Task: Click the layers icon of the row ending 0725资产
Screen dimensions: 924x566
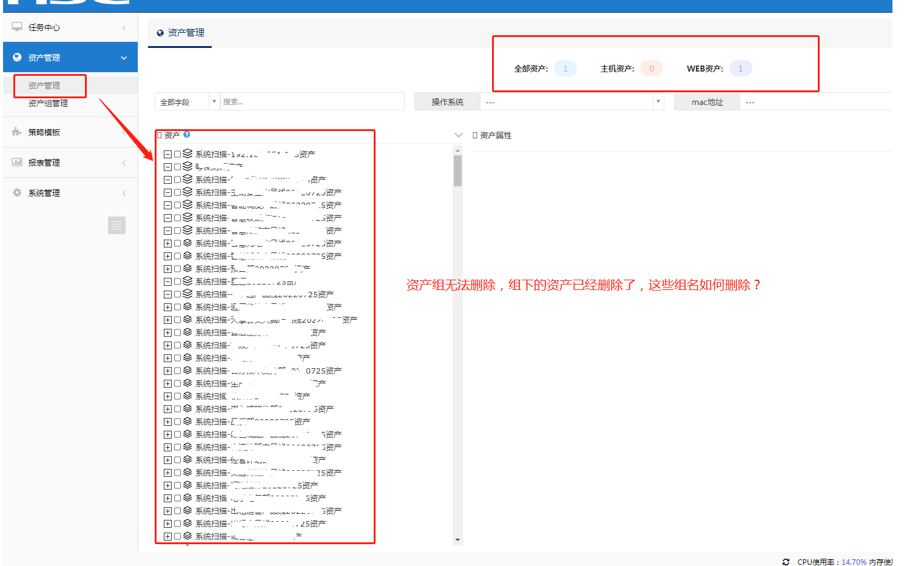Action: [187, 370]
